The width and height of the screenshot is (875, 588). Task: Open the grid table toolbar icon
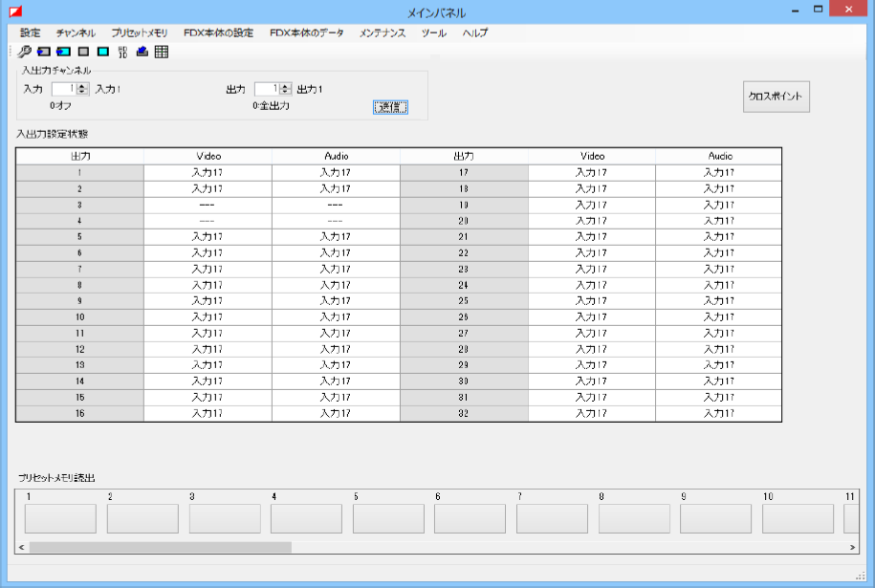[x=162, y=52]
